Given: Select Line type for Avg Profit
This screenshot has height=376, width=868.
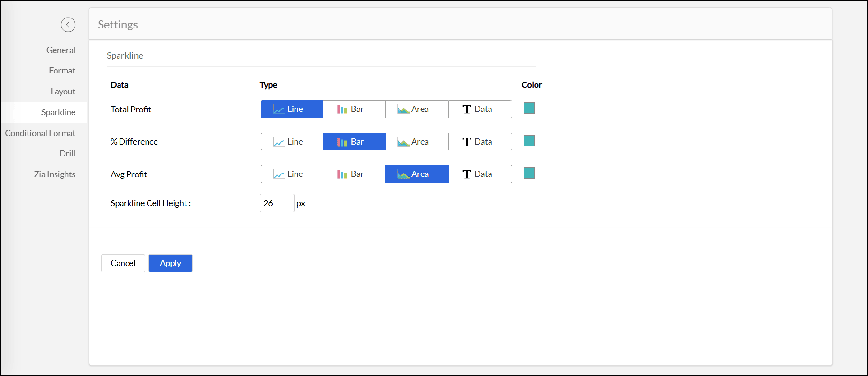Looking at the screenshot, I should click(292, 174).
